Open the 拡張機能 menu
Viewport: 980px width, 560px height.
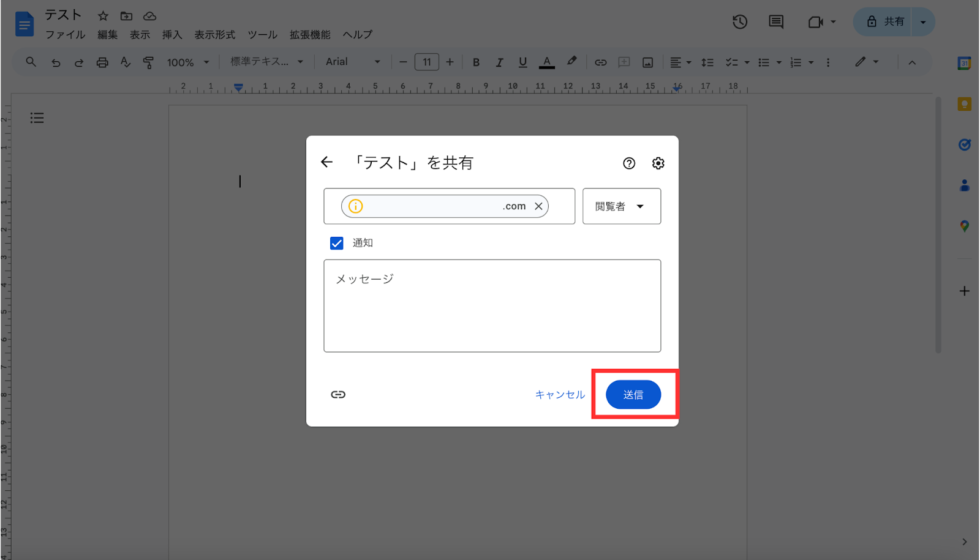coord(310,35)
